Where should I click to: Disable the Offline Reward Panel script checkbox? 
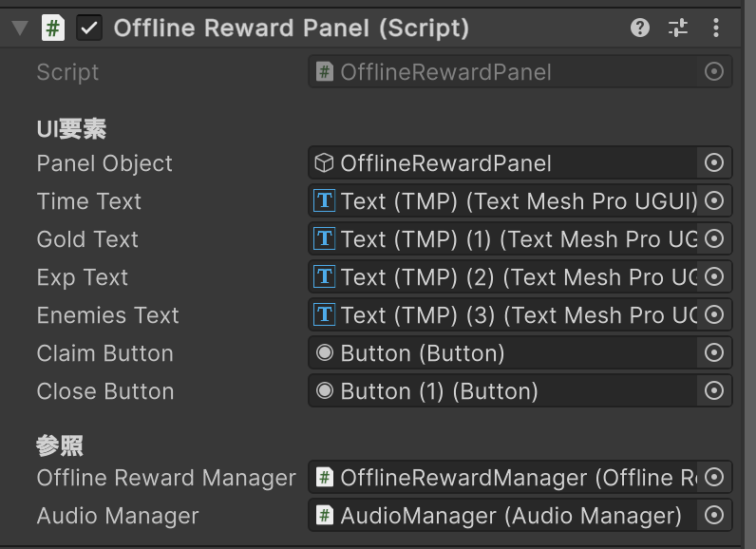(89, 28)
